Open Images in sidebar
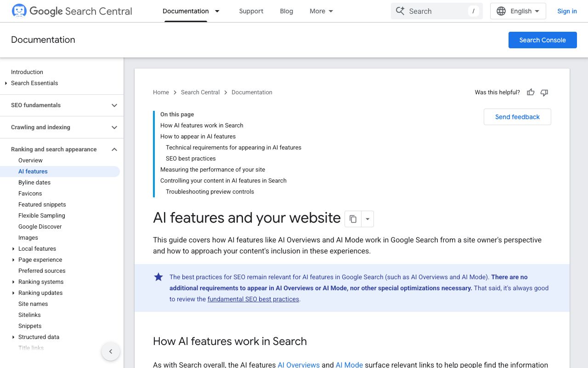The width and height of the screenshot is (588, 368). click(28, 238)
